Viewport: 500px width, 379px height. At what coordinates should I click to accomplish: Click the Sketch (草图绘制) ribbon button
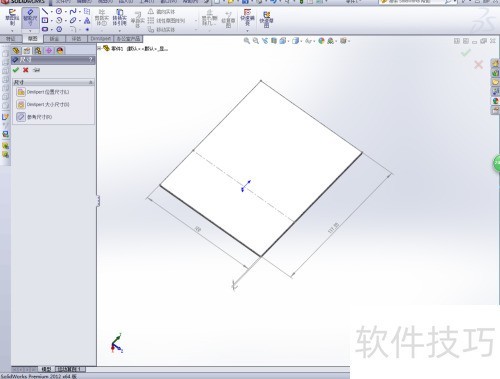12,17
